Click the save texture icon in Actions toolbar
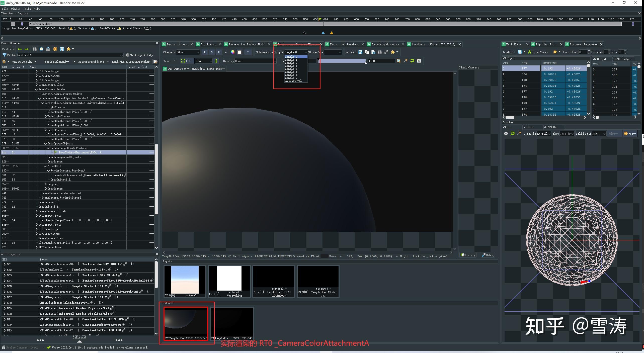This screenshot has width=644, height=353. tap(360, 52)
